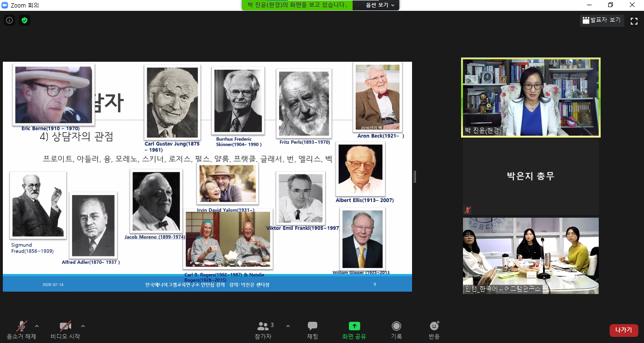Click Alfred Adler portrait

tap(93, 225)
